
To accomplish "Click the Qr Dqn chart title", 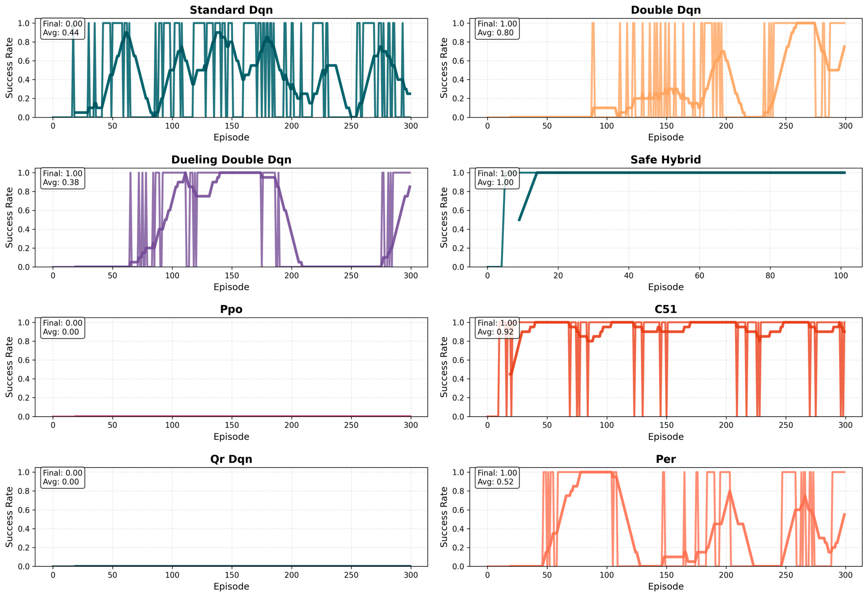I will (x=231, y=459).
